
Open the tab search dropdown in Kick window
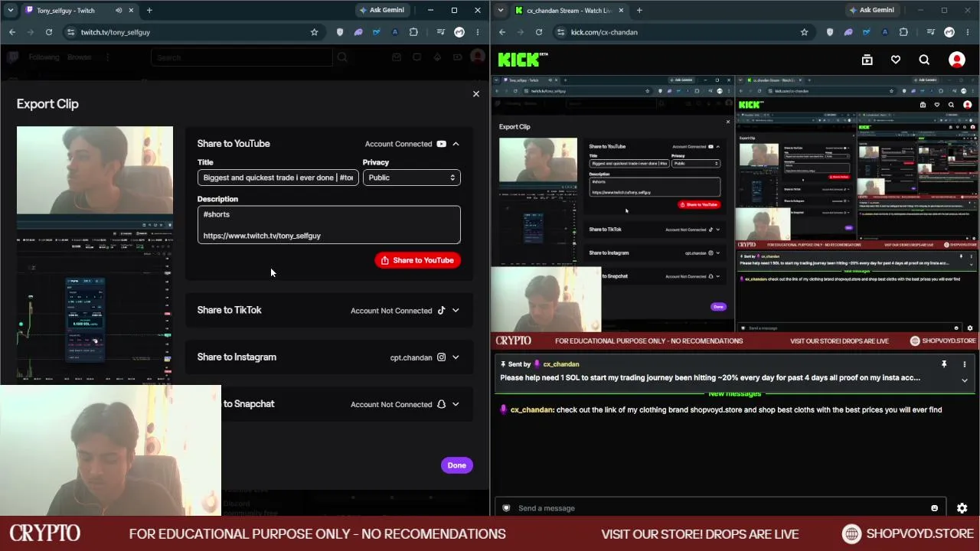click(x=501, y=10)
